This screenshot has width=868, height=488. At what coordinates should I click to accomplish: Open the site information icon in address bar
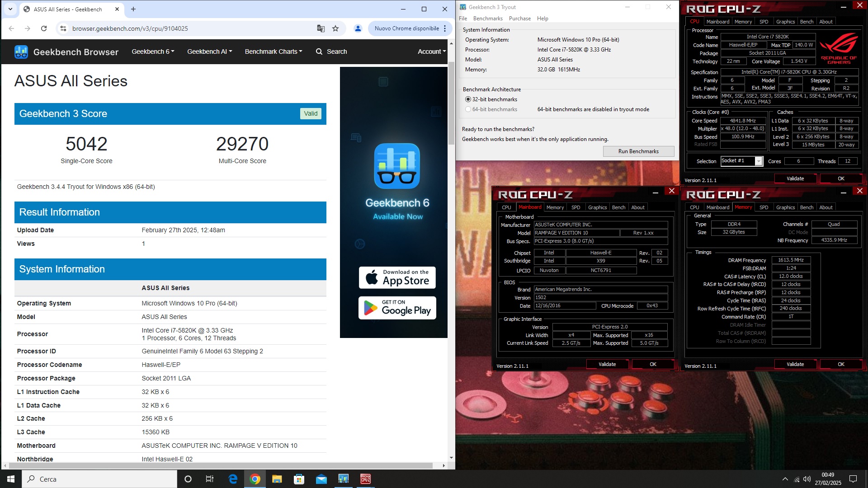point(63,28)
